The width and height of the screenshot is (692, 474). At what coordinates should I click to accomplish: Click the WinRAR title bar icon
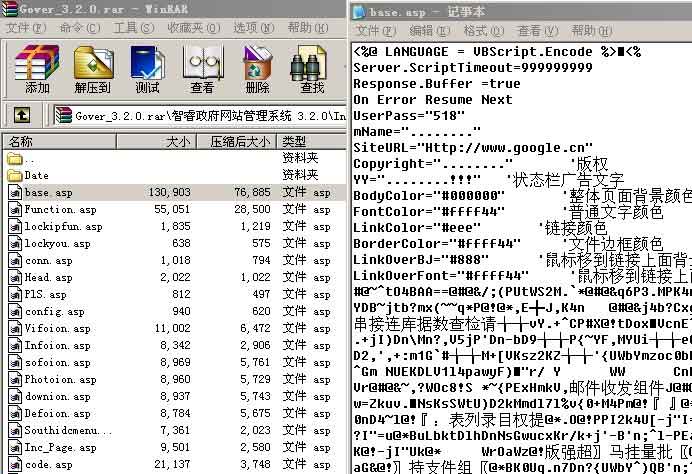pos(9,8)
